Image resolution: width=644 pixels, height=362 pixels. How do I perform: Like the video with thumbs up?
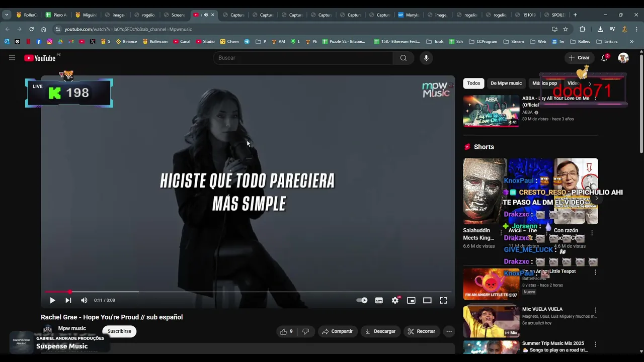point(287,331)
